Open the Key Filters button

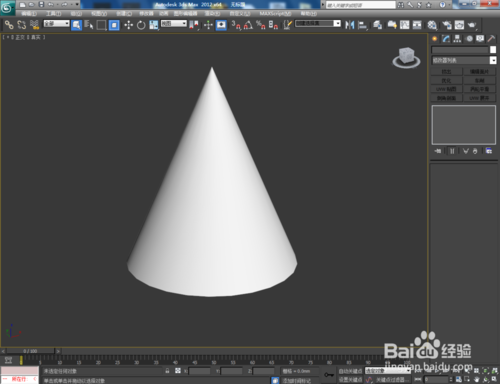(392, 380)
